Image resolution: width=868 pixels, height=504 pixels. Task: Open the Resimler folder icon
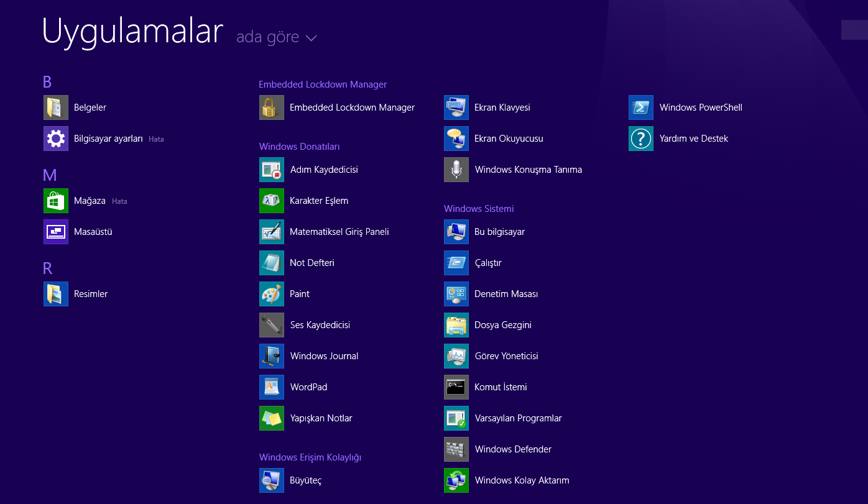coord(56,294)
